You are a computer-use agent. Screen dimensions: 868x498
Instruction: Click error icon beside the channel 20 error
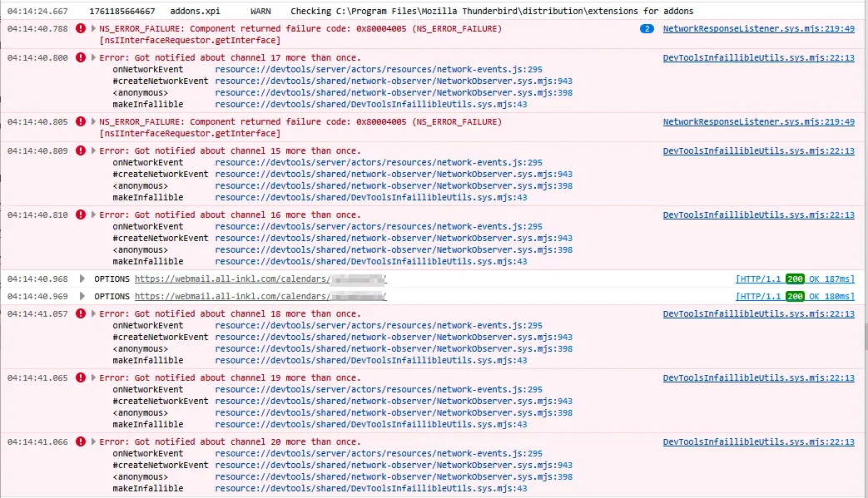point(81,441)
